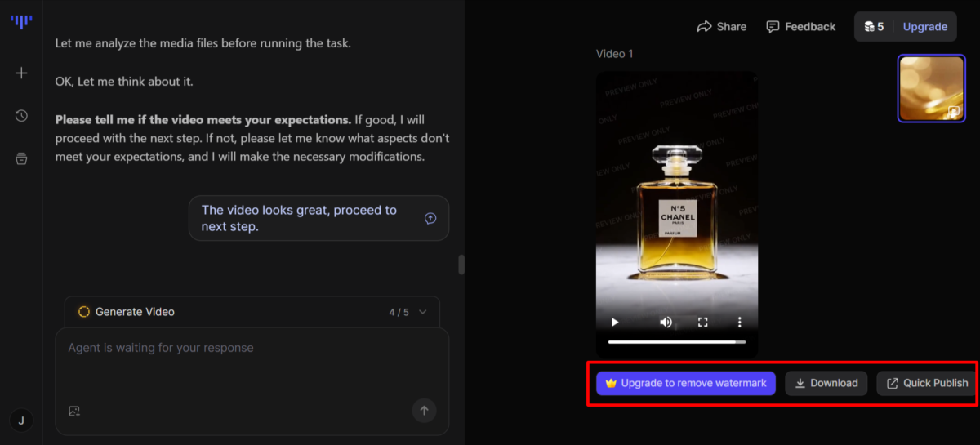The height and width of the screenshot is (445, 980).
Task: Open video more options menu
Action: [x=740, y=322]
